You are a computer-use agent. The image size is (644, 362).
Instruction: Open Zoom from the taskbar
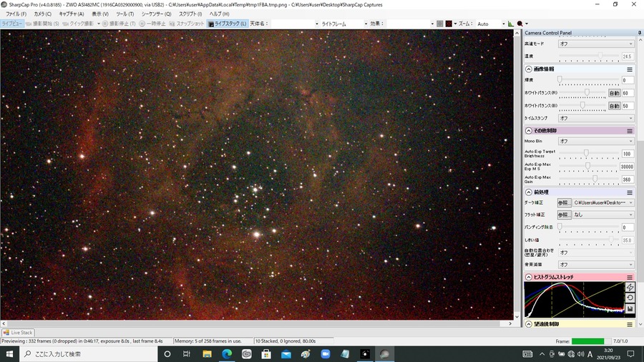tap(326, 354)
